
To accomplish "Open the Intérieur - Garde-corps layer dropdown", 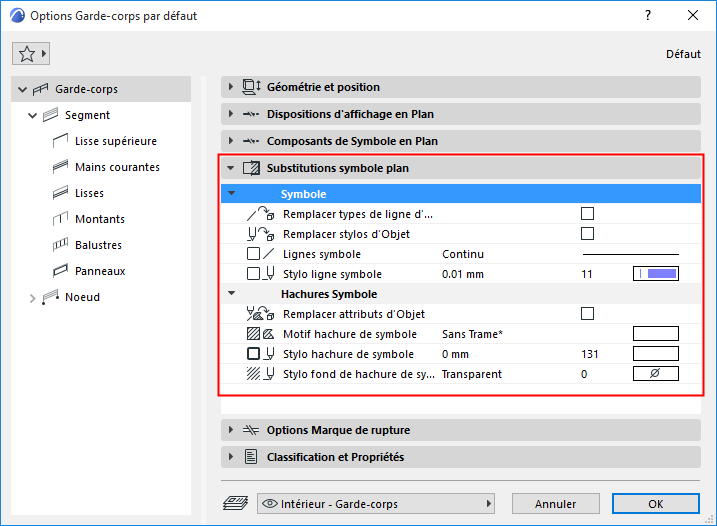I will (x=377, y=504).
